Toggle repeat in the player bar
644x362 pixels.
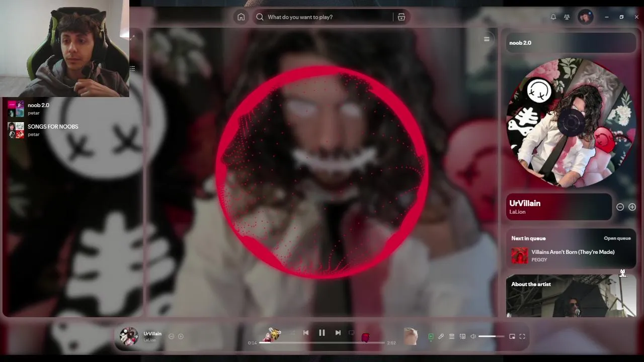click(351, 332)
